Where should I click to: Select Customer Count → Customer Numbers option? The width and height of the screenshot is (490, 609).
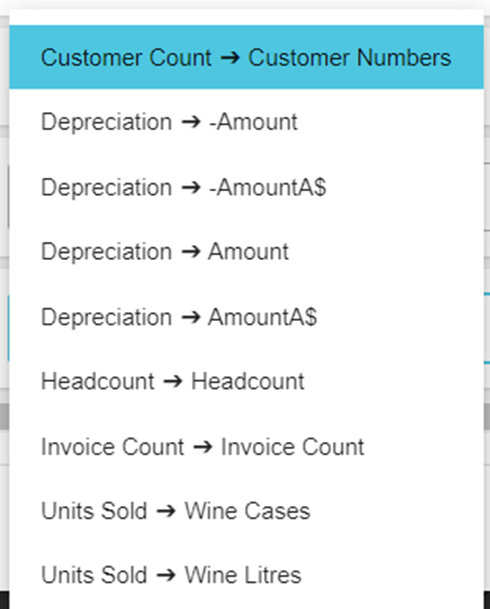coord(246,57)
